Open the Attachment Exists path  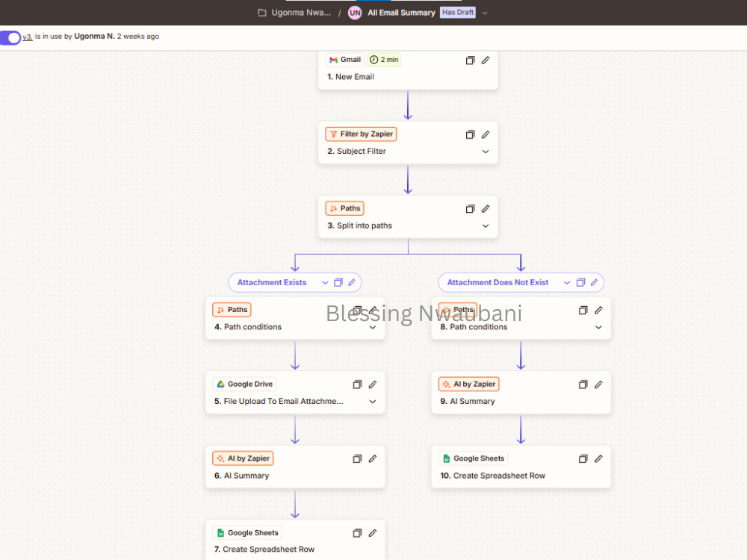coord(272,282)
